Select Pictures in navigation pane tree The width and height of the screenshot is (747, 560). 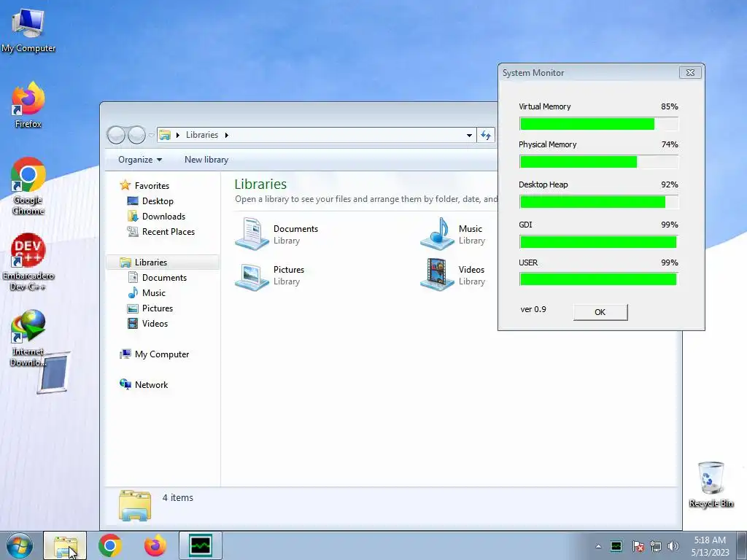150,308
